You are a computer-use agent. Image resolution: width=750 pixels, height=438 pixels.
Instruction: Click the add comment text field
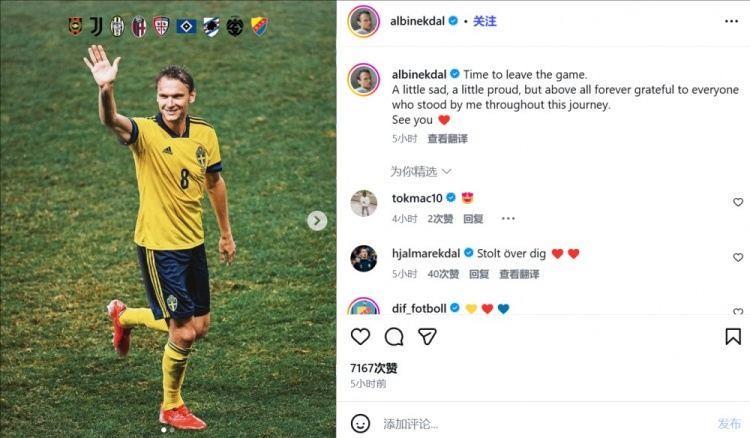tap(545, 424)
